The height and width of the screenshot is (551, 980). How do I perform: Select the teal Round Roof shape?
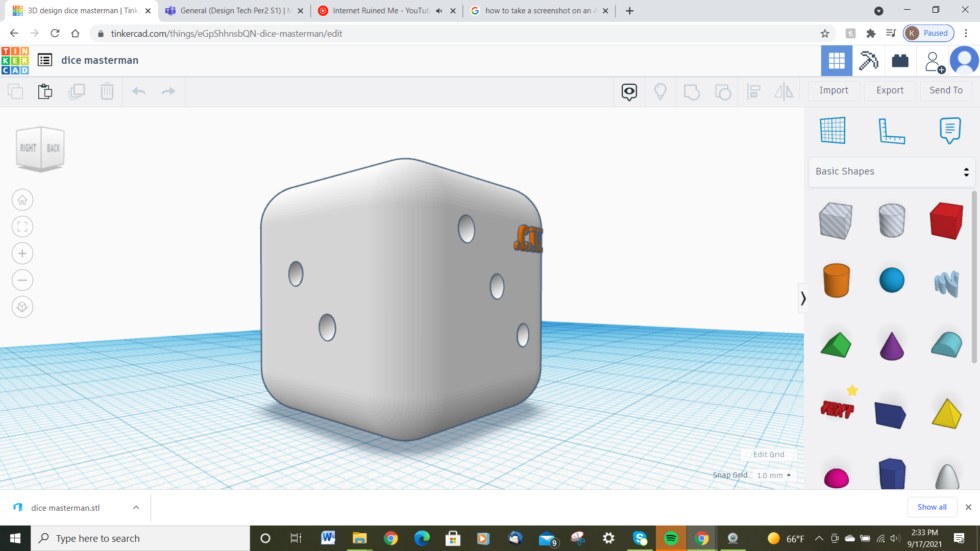point(946,344)
